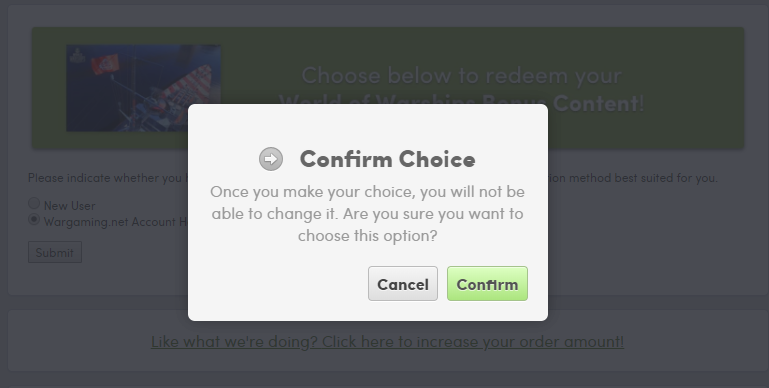Confirm the chosen redemption option

point(487,284)
